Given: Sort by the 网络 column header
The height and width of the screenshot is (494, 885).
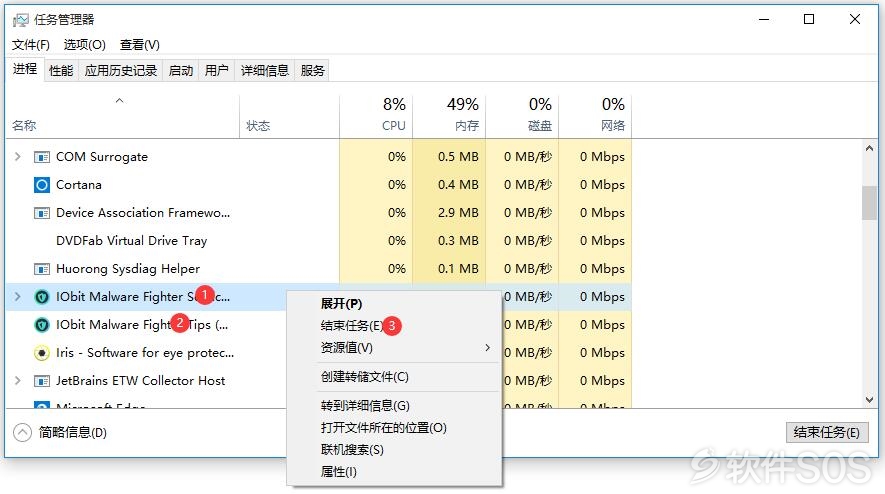Looking at the screenshot, I should tap(595, 117).
